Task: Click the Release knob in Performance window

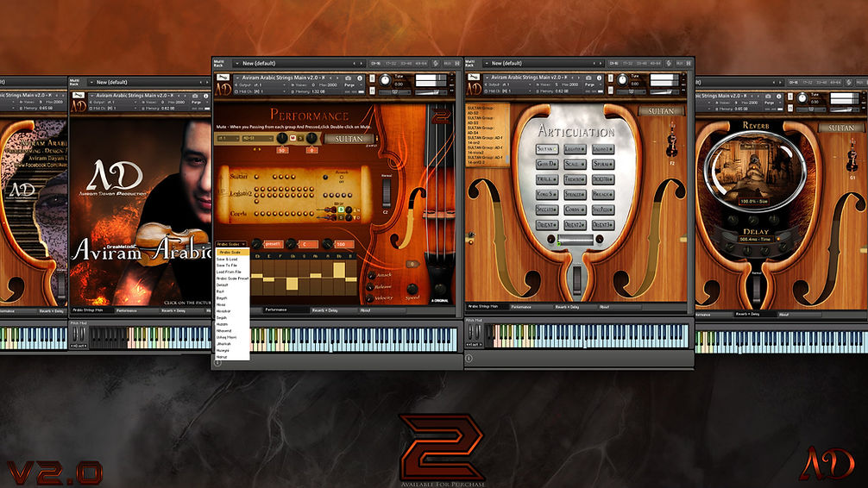Action: pyautogui.click(x=370, y=286)
